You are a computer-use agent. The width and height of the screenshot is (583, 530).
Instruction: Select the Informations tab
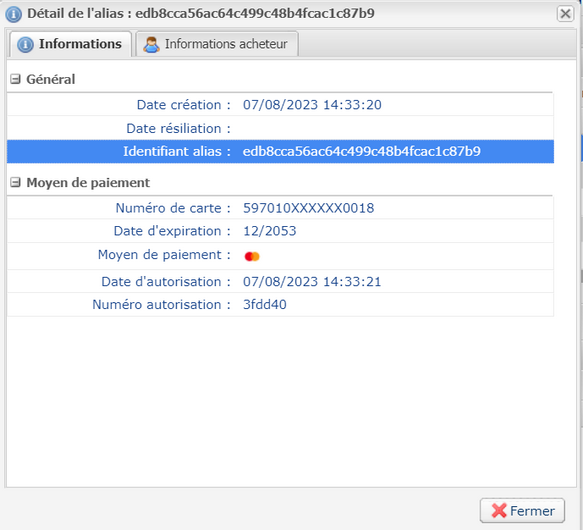pyautogui.click(x=71, y=44)
